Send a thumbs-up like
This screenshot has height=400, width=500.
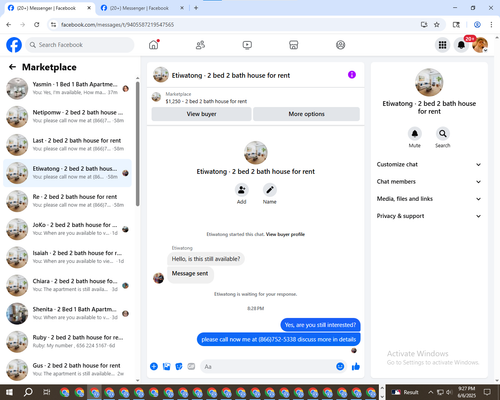pyautogui.click(x=356, y=367)
